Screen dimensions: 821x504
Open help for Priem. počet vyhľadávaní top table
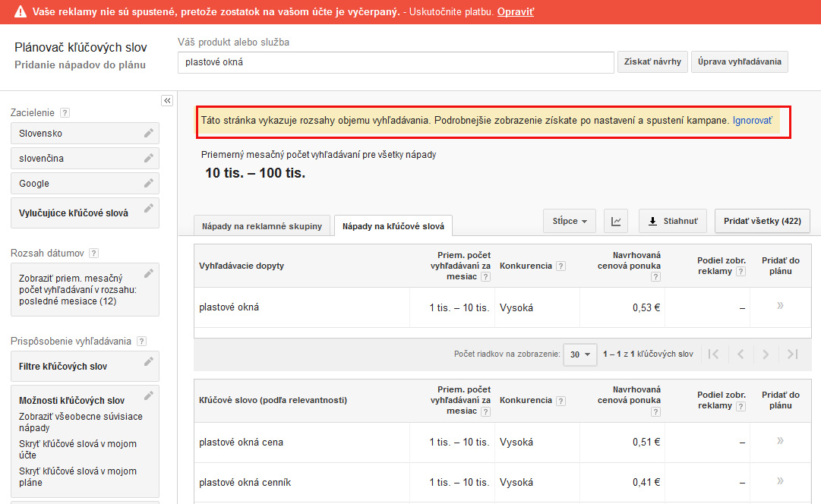pyautogui.click(x=486, y=277)
